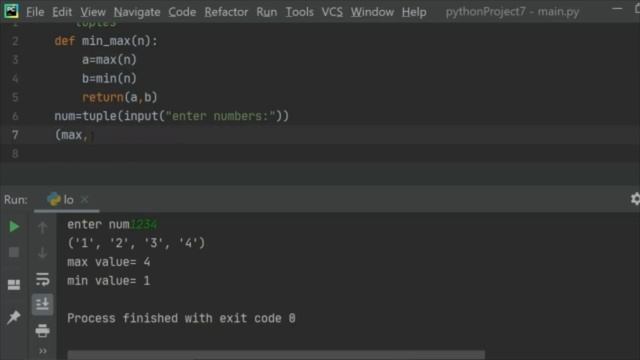Click the "enter numbers:" string literal
Viewport: 640px width, 360px height.
tap(220, 116)
